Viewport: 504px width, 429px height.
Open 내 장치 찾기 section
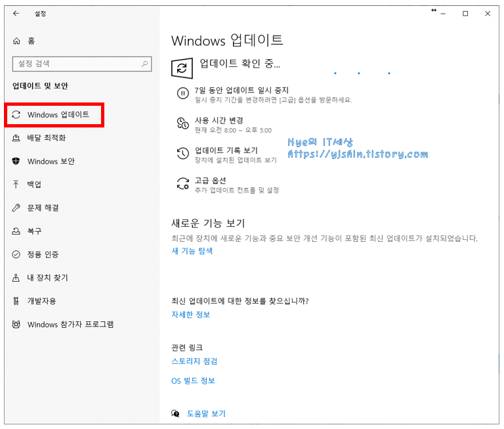click(x=47, y=278)
